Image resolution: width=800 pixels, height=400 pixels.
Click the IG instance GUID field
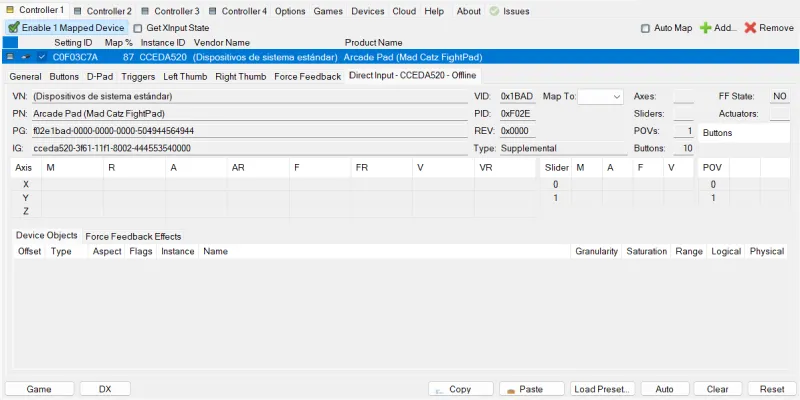[249, 148]
